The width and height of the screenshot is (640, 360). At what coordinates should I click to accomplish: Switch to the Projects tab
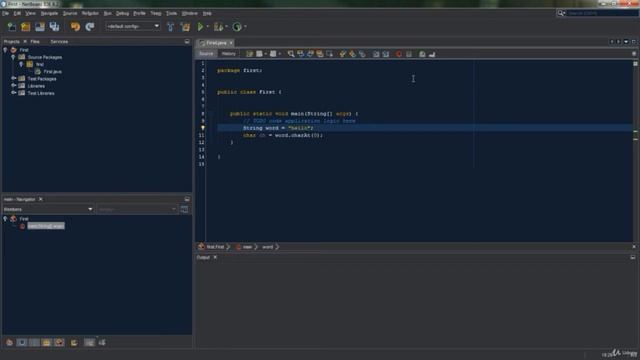11,42
